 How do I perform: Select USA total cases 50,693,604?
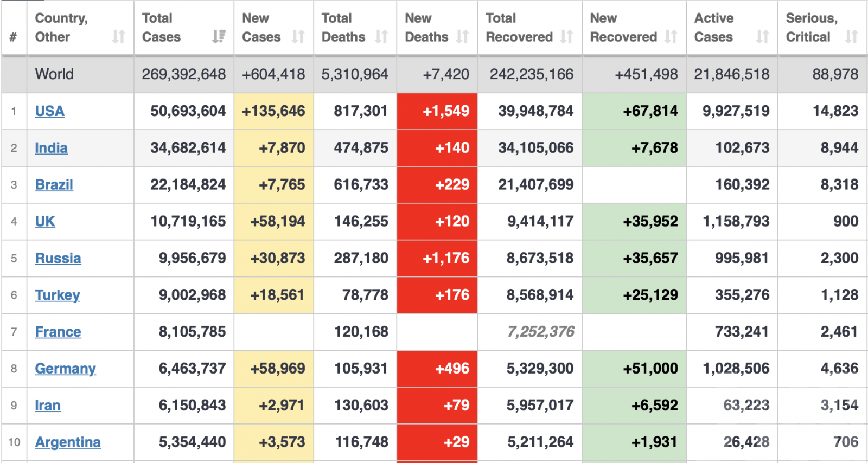click(188, 111)
